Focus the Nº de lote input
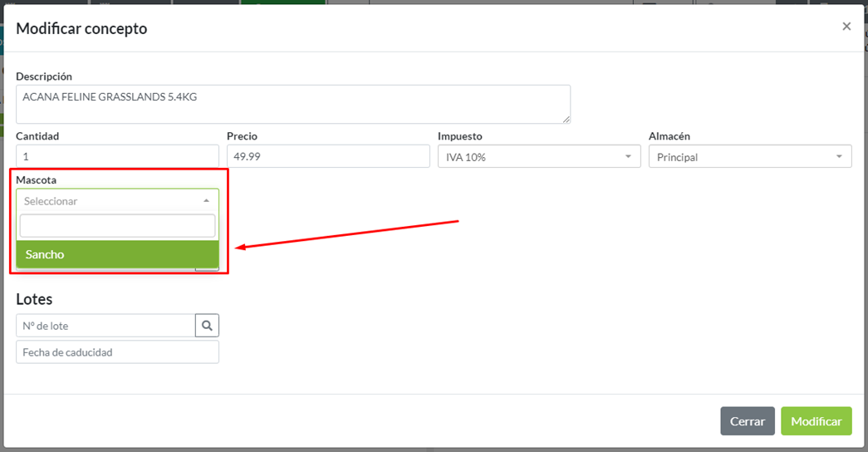This screenshot has height=452, width=868. pos(105,326)
